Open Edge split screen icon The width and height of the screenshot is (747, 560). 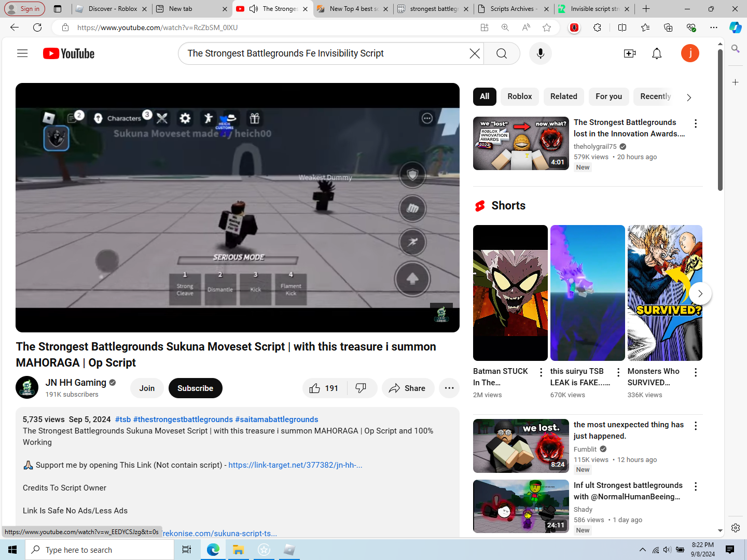point(622,27)
